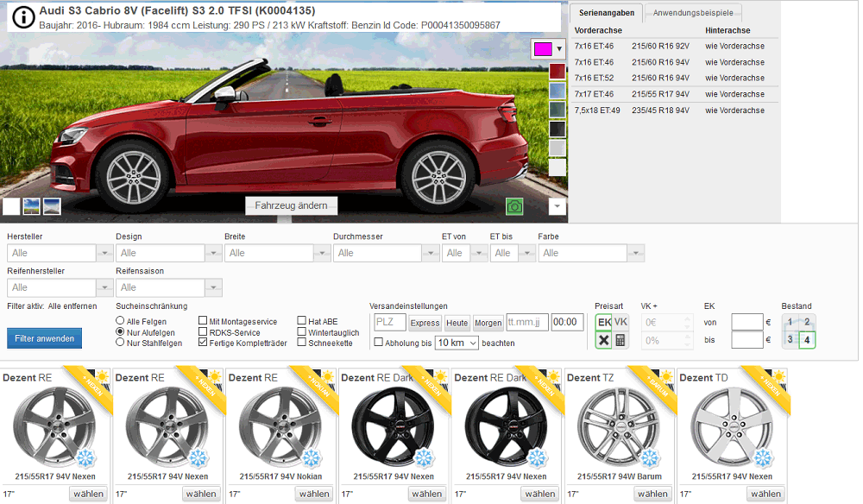Open the Hersteller dropdown

pos(104,253)
